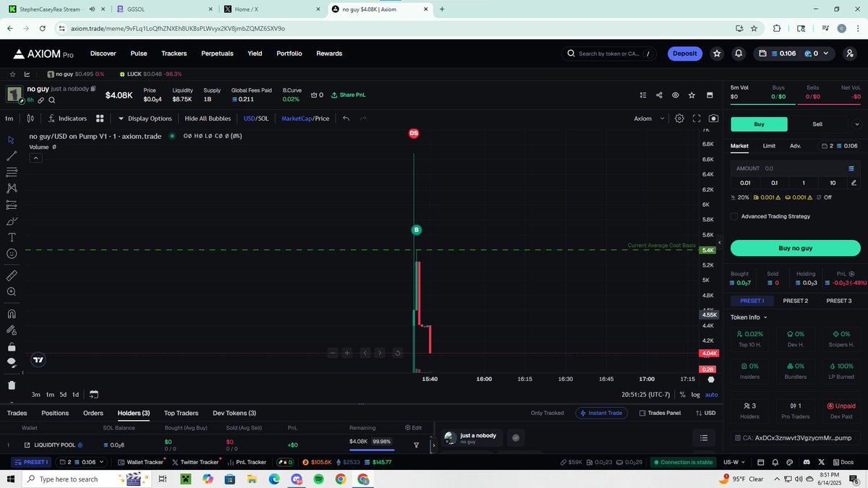Screen dimensions: 868x488
Task: Open the wallet selector in bottom bar
Action: point(81,462)
